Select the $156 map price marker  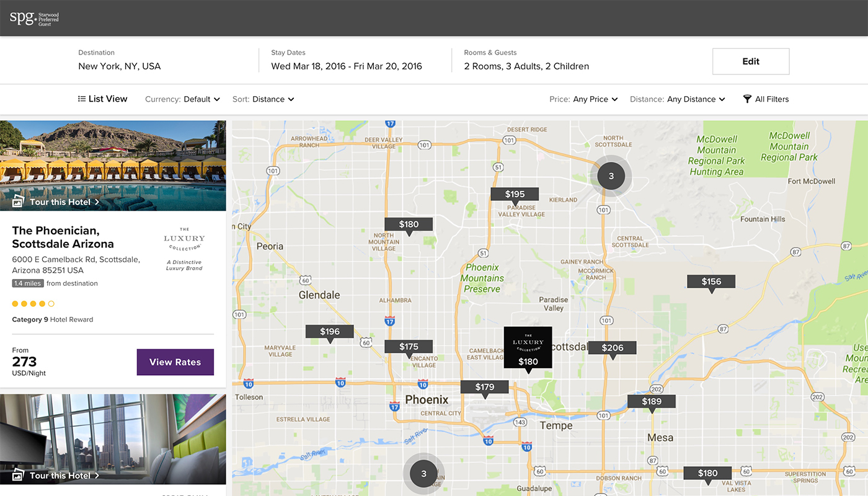[x=711, y=282]
